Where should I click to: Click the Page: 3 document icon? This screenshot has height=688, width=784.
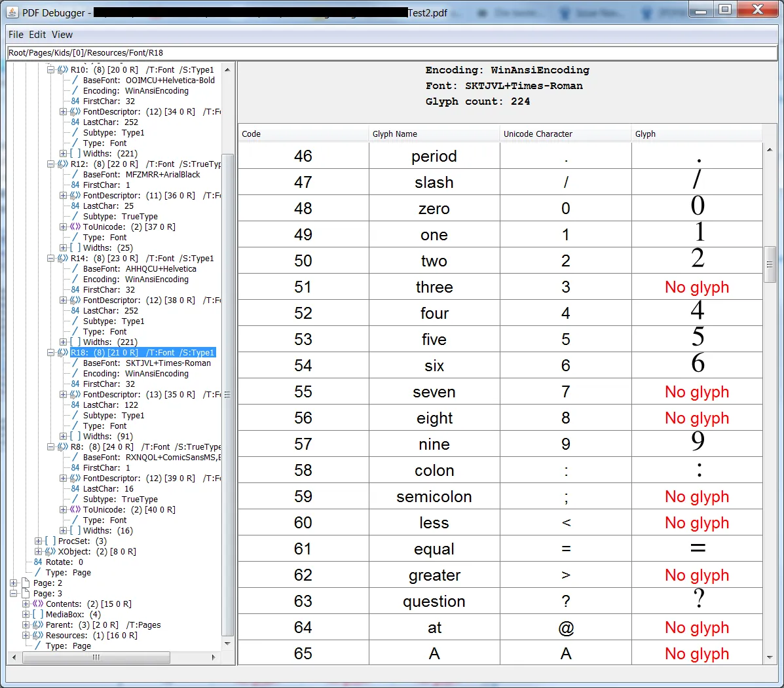[x=26, y=594]
